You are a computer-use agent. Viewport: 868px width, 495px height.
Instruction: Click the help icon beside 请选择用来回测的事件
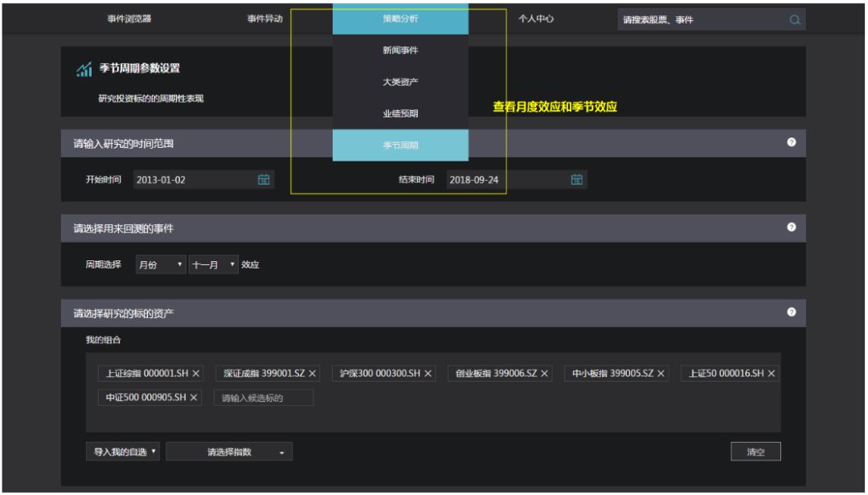pyautogui.click(x=792, y=227)
